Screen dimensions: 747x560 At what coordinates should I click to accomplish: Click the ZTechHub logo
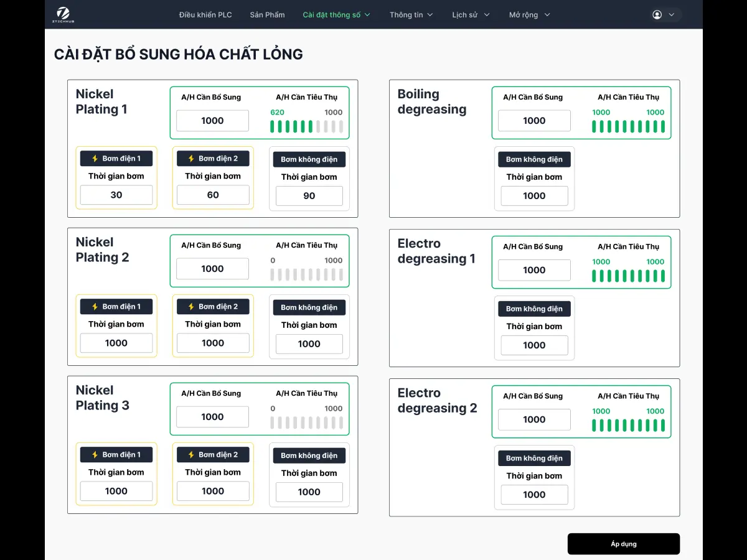tap(62, 14)
